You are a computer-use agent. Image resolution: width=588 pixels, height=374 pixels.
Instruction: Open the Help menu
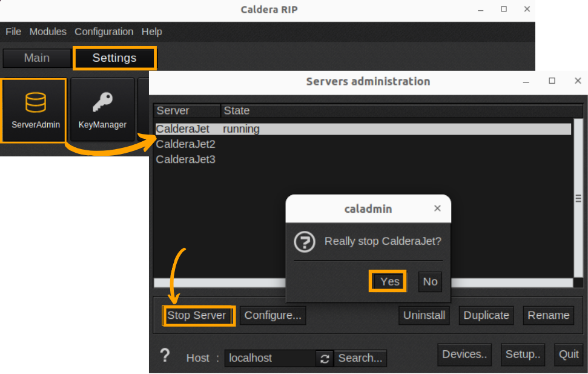(x=151, y=32)
